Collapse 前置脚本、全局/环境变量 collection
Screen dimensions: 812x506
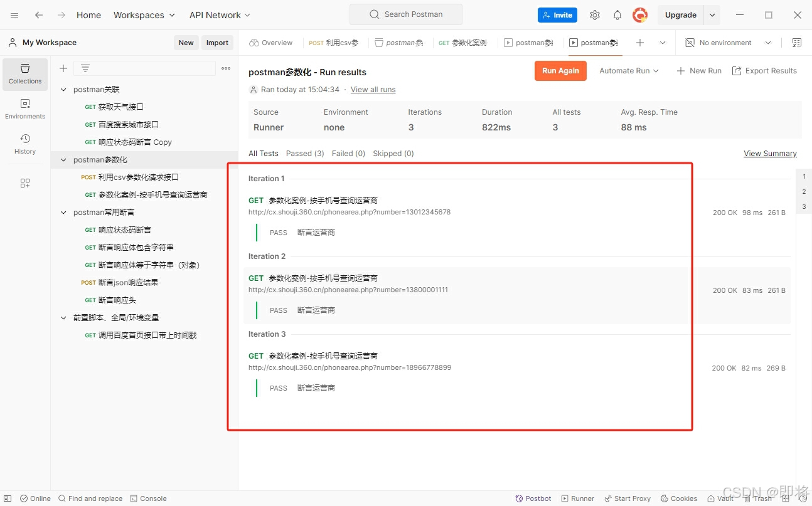click(63, 318)
